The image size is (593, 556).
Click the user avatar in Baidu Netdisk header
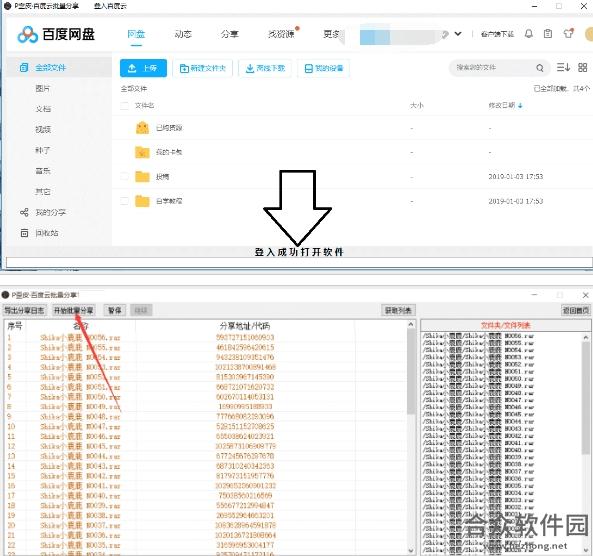[x=589, y=34]
